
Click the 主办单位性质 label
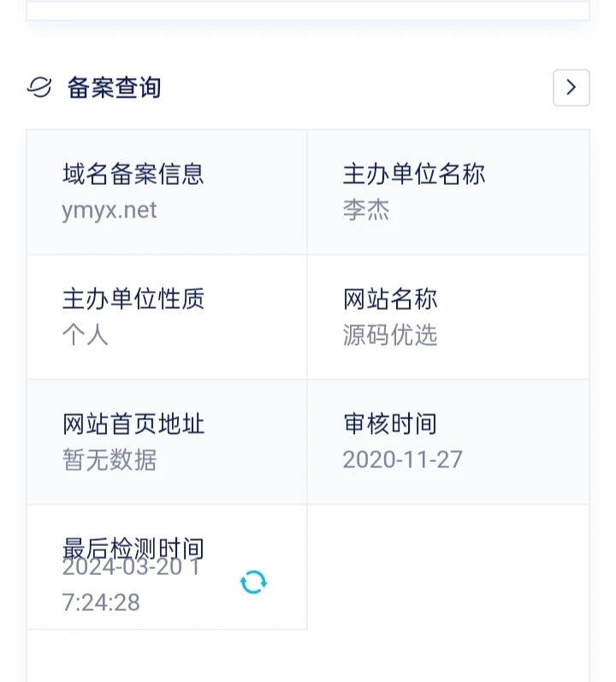[x=133, y=299]
